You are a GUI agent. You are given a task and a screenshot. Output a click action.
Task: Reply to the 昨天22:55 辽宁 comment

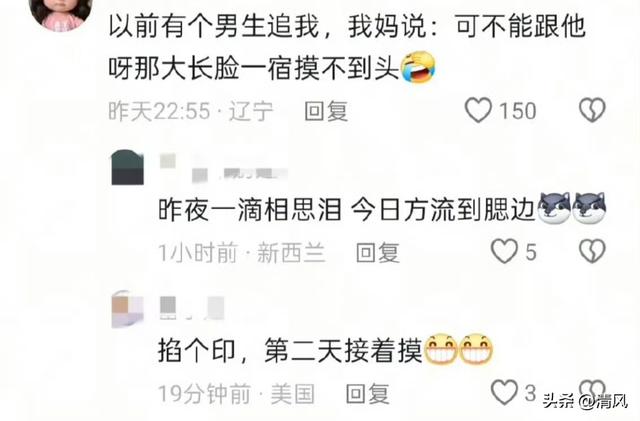point(326,111)
